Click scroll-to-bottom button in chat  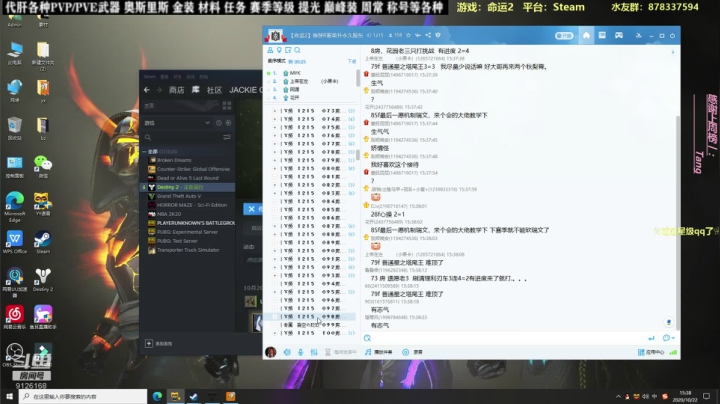point(669,322)
